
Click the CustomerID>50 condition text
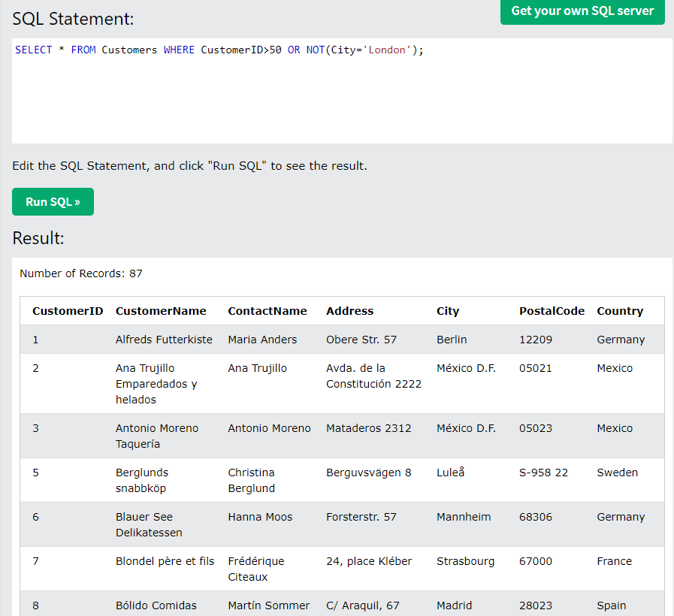241,50
